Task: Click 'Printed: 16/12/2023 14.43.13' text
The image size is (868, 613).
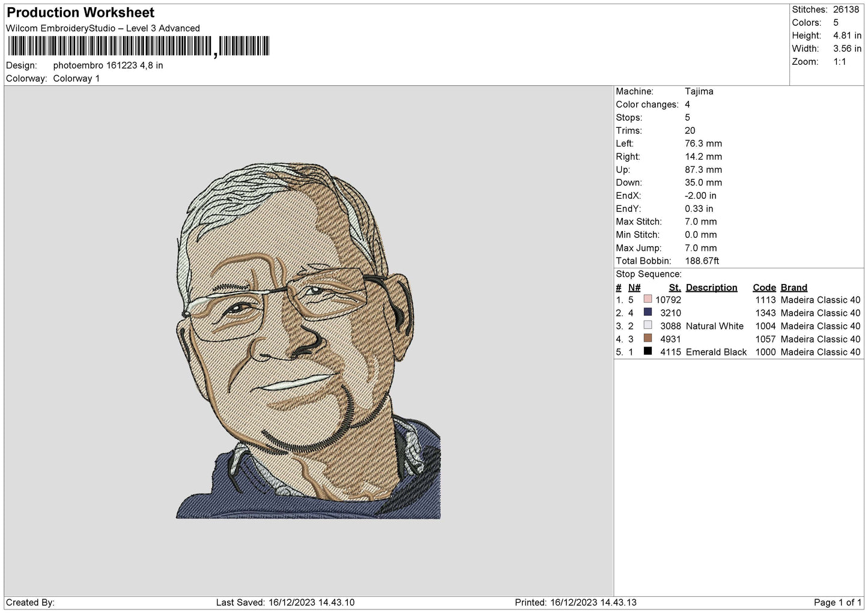Action: [x=575, y=603]
